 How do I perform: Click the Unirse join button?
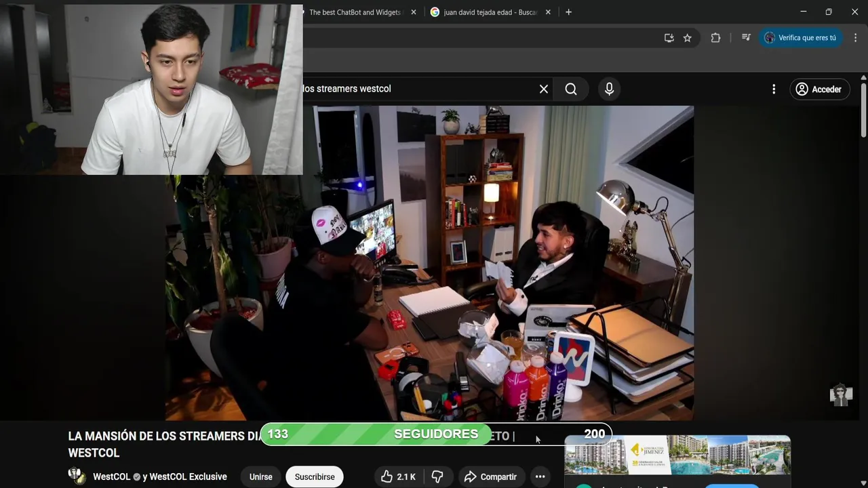[x=261, y=477]
